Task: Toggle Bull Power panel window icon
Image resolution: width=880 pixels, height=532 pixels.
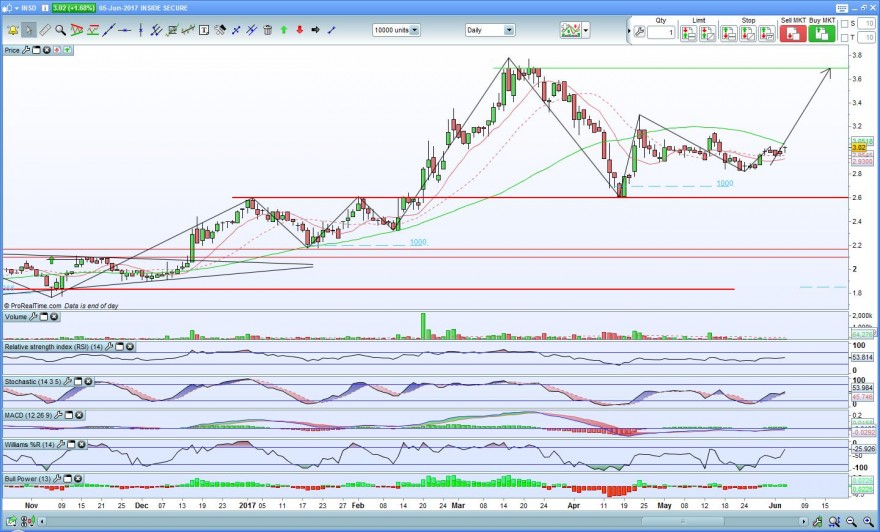Action: (x=68, y=479)
